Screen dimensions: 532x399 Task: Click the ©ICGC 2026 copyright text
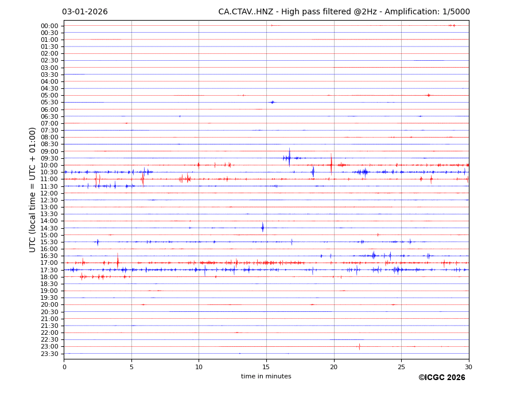[441, 378]
